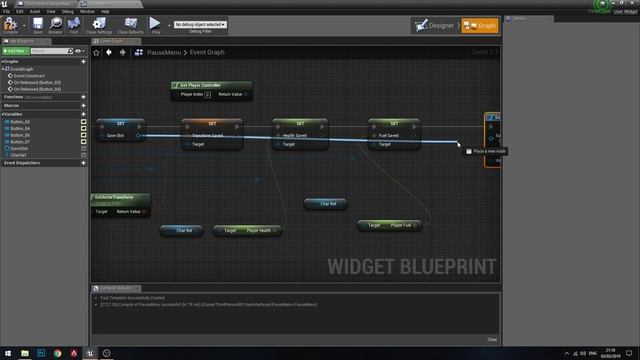
Task: Click the navigate back arrow
Action: pos(109,52)
